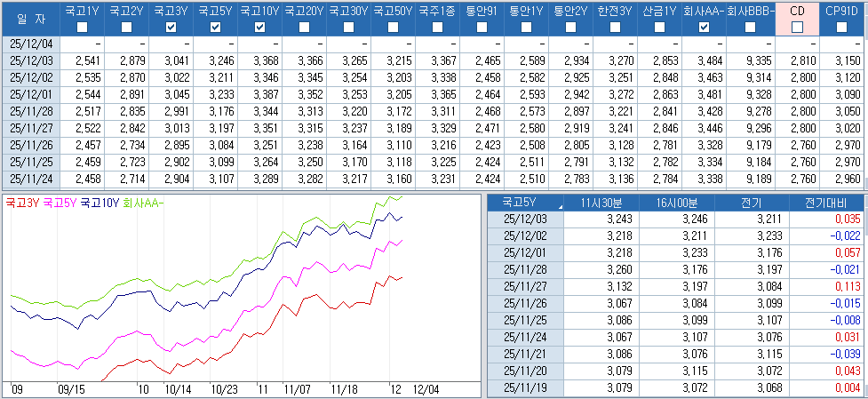
Task: Select the 25/12/03 row in the top table
Action: tap(30, 60)
